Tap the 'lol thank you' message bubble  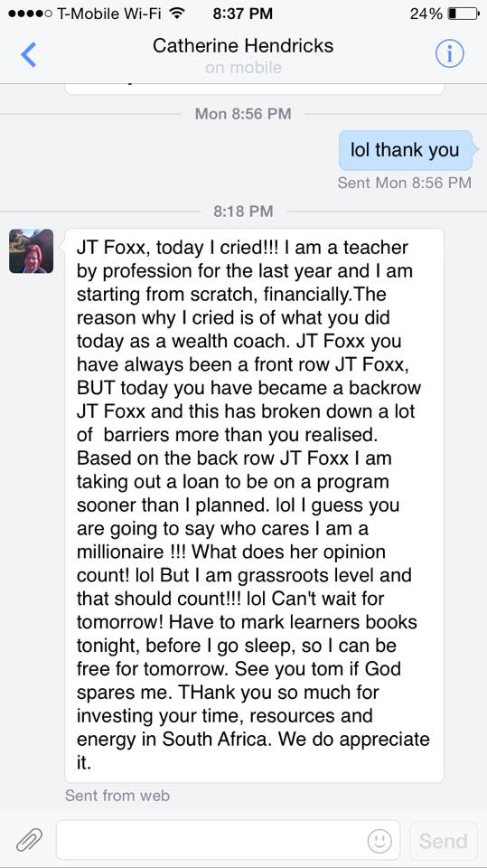406,150
